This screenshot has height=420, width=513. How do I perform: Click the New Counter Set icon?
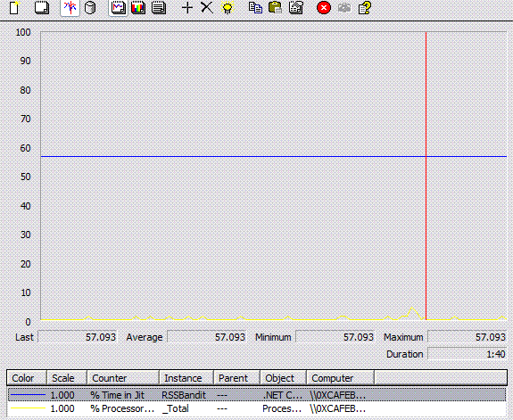coord(14,8)
